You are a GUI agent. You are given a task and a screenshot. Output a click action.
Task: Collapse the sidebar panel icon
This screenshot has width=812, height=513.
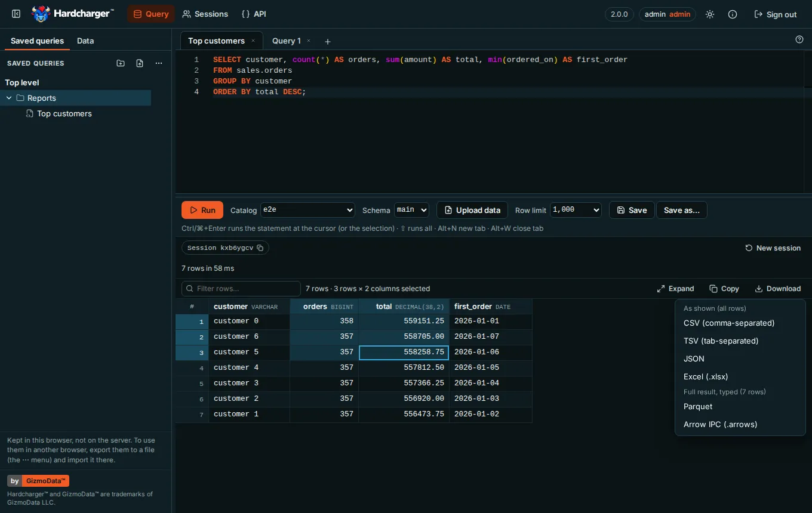[16, 14]
